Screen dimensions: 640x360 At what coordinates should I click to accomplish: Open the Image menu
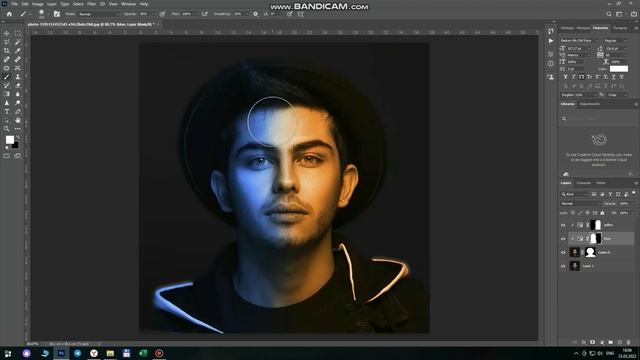[x=38, y=4]
